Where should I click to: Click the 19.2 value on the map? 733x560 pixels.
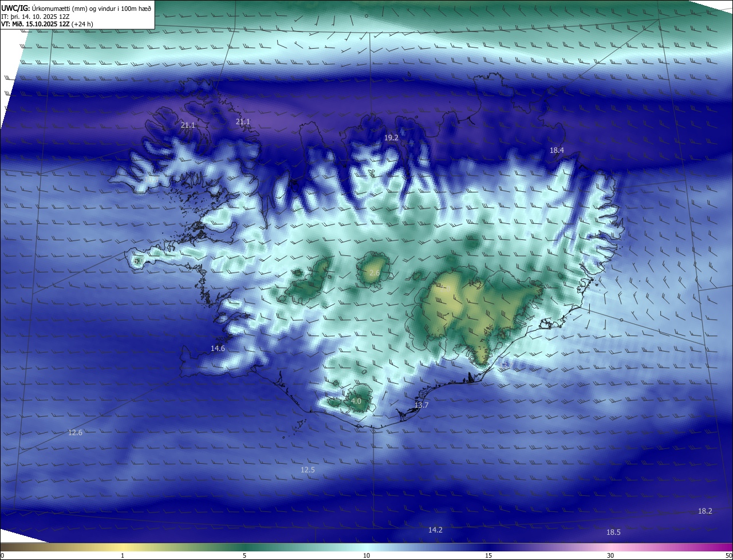(391, 138)
